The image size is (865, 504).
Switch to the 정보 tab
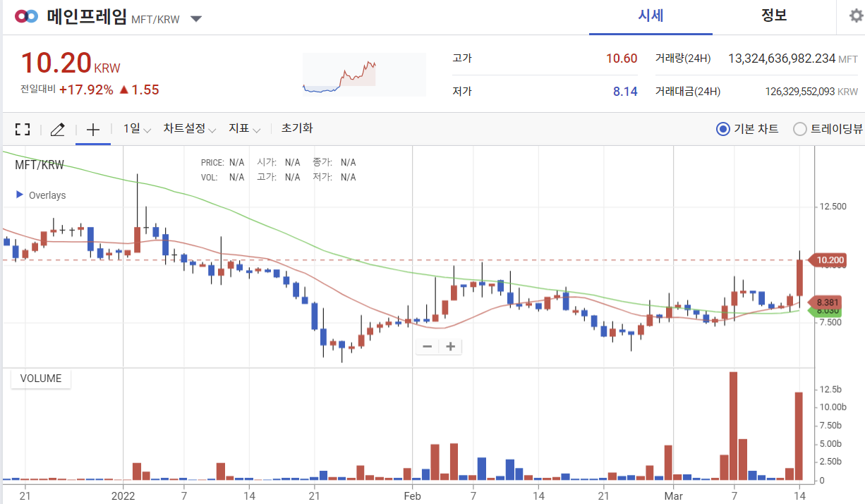pyautogui.click(x=774, y=15)
